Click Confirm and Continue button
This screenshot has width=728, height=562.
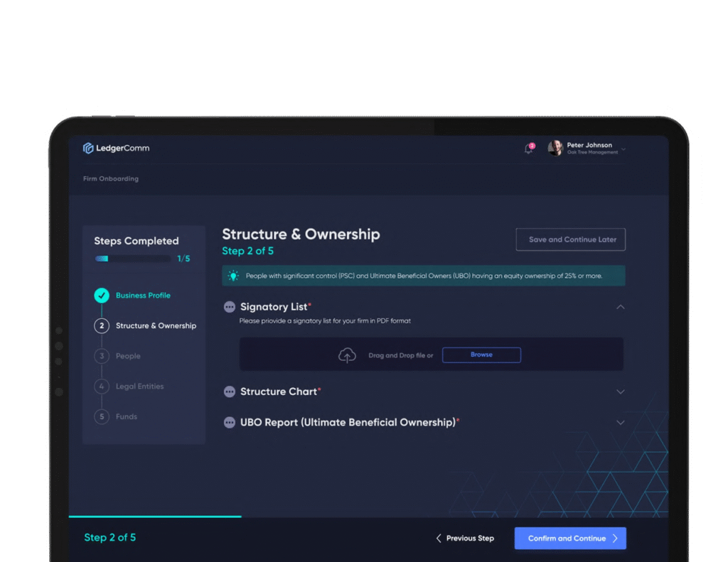569,539
